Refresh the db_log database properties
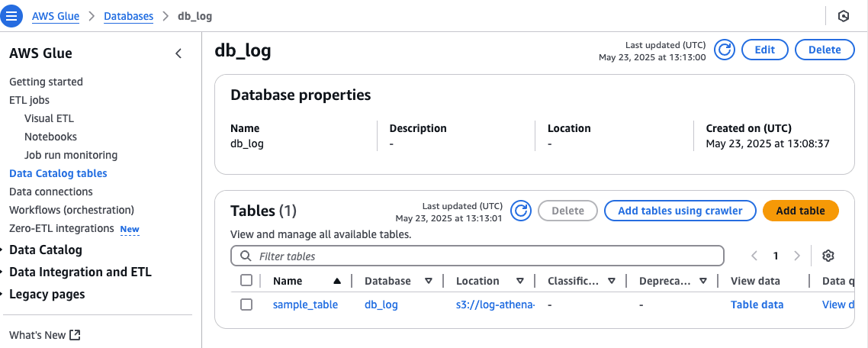Image resolution: width=868 pixels, height=348 pixels. pyautogui.click(x=724, y=50)
